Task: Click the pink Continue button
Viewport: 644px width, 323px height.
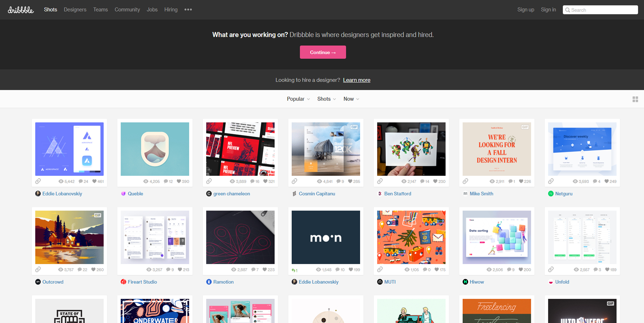Action: (x=323, y=52)
